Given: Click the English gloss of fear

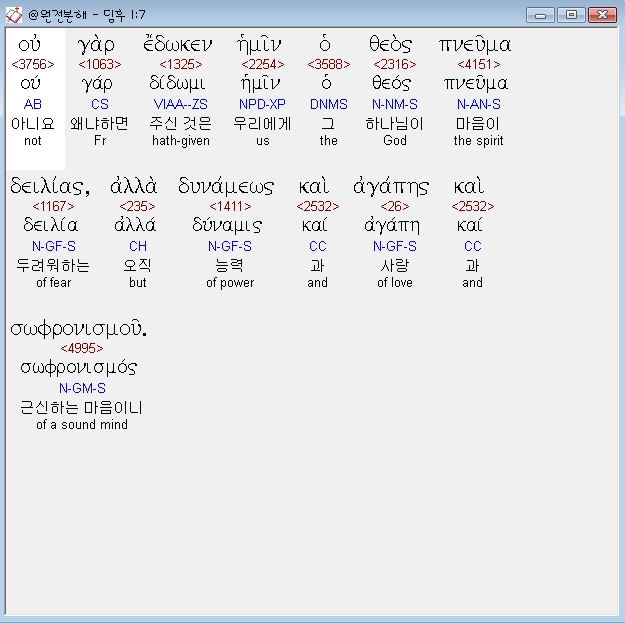Looking at the screenshot, I should point(53,282).
